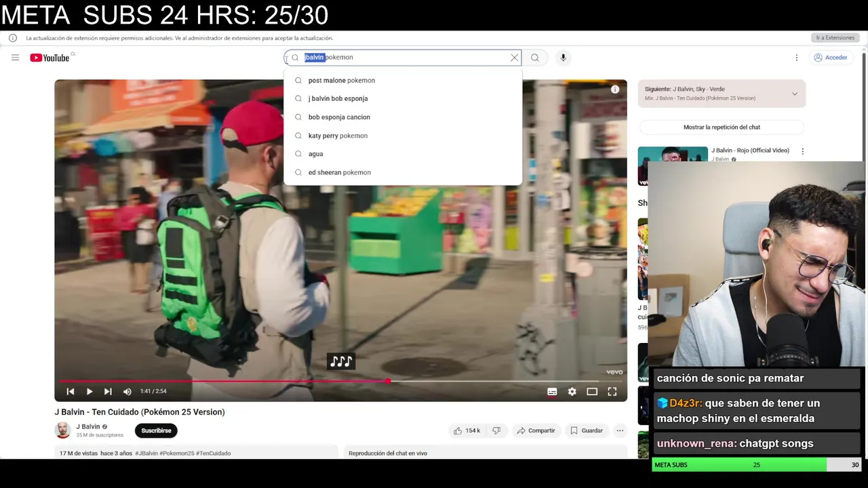The height and width of the screenshot is (488, 868).
Task: Click #Pokemon25 hashtag link
Action: [176, 453]
